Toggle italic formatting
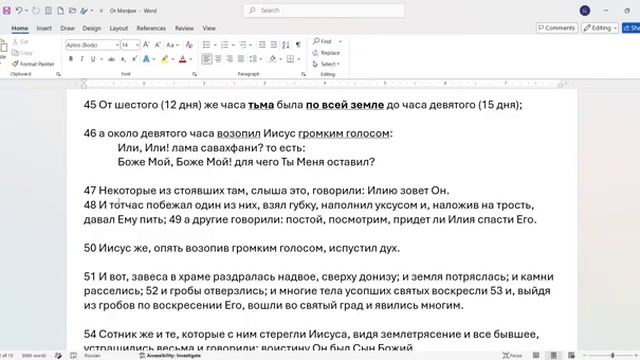The image size is (640, 360). tap(82, 59)
